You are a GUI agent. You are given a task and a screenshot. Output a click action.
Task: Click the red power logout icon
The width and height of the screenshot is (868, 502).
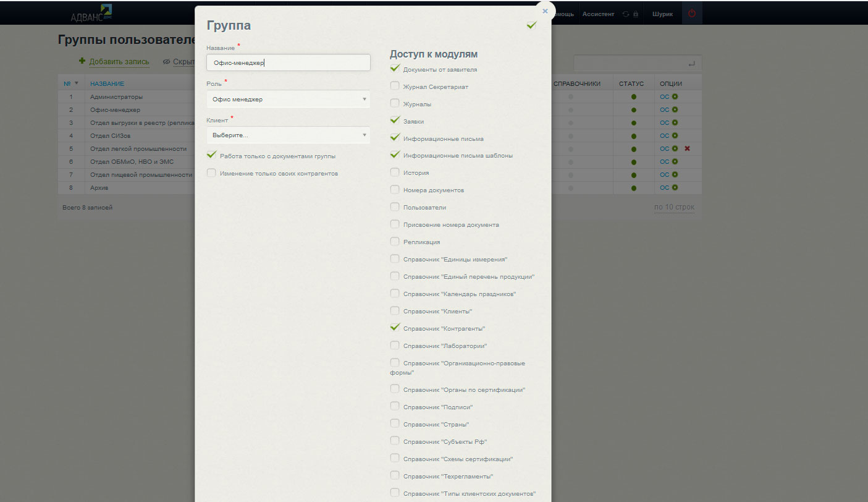click(x=691, y=14)
